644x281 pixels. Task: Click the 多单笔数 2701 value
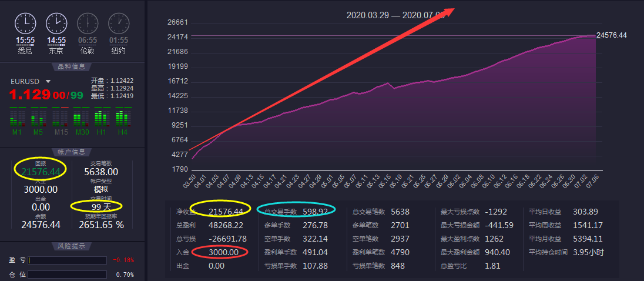pyautogui.click(x=401, y=225)
